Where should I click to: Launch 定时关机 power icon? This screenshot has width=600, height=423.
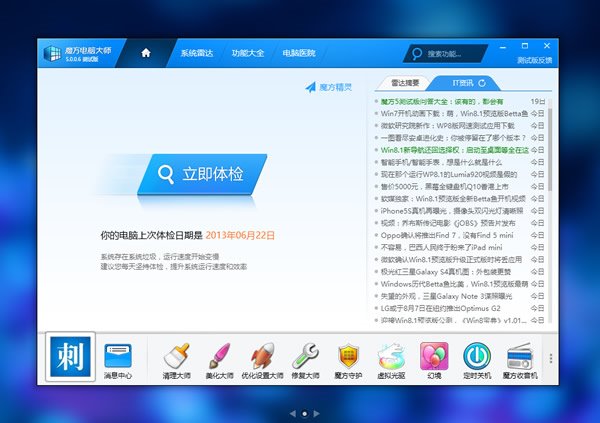click(477, 361)
